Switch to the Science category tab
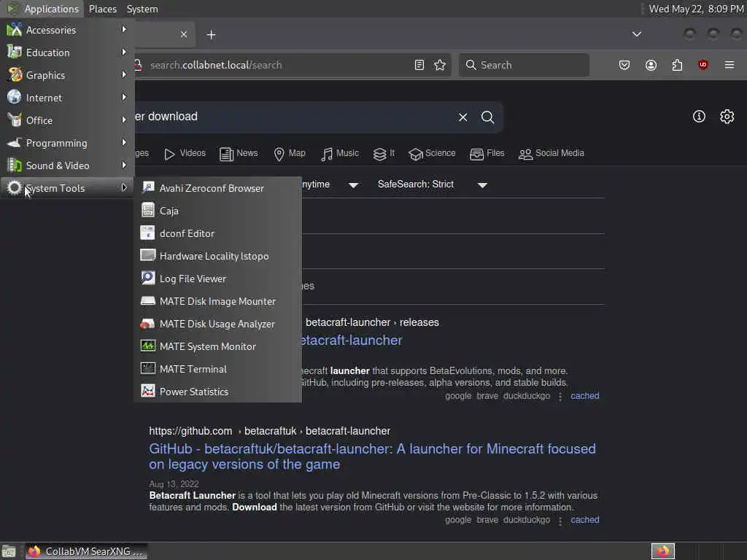The height and width of the screenshot is (560, 747). click(432, 153)
